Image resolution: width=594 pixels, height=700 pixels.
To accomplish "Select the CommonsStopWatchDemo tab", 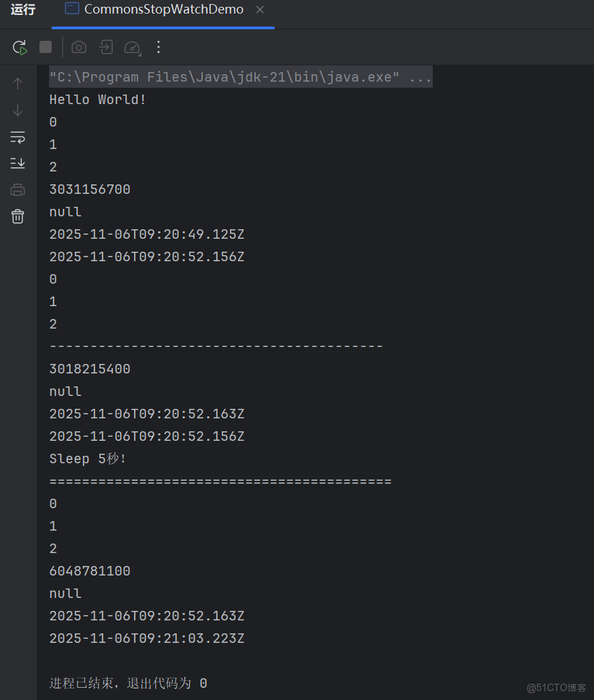I will [163, 10].
